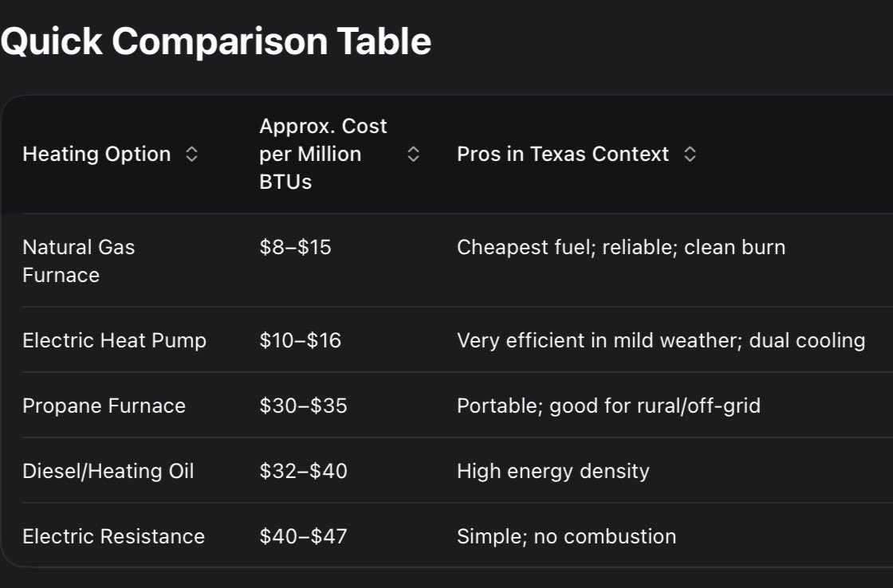Select the Propane Furnace cell
Screen dimensions: 893x588
pos(104,406)
